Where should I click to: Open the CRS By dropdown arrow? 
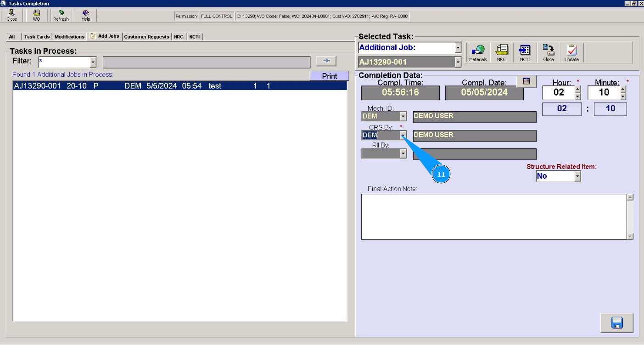403,135
